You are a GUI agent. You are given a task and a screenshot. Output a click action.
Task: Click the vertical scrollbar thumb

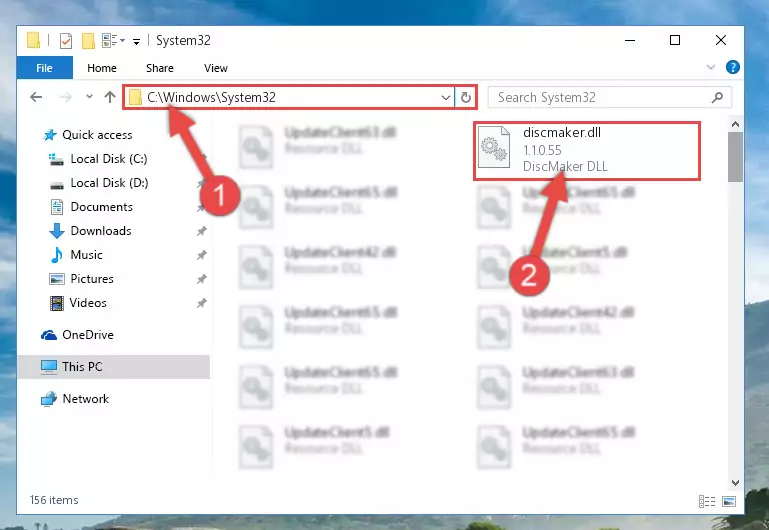click(735, 157)
